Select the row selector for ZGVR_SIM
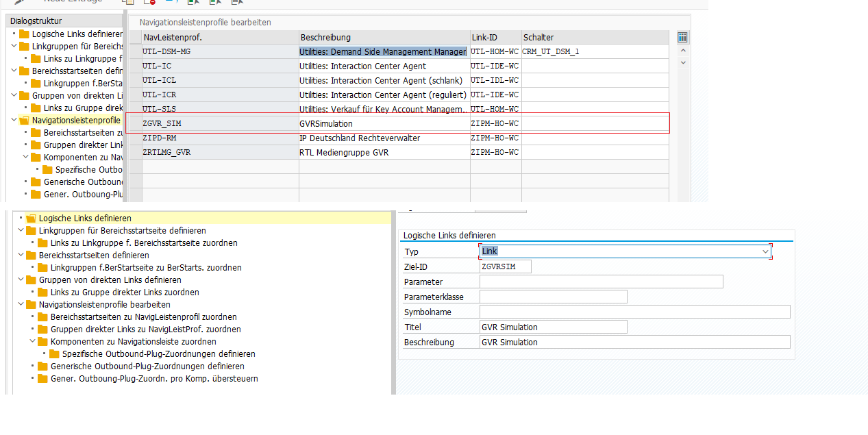Screen dimensions: 868x435 click(135, 124)
